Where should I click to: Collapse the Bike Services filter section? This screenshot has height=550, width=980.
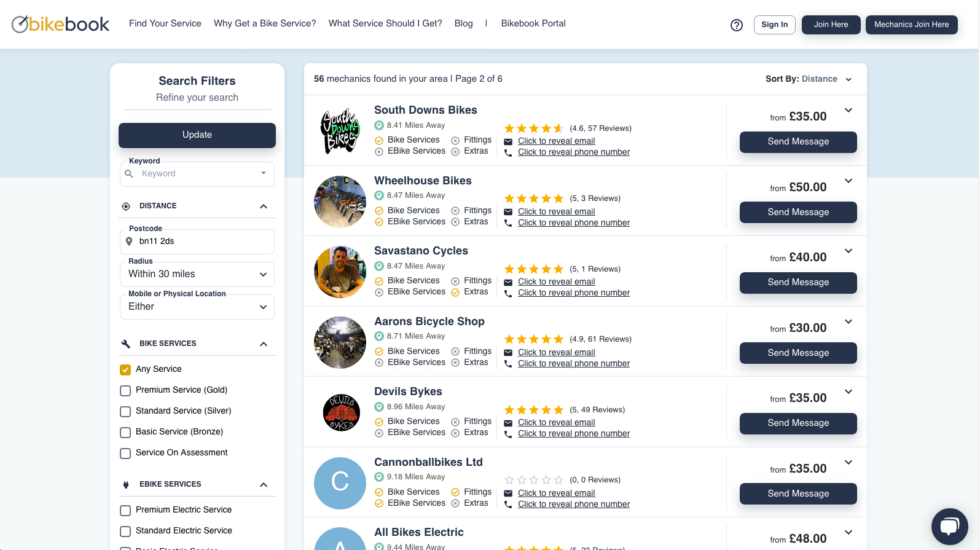(264, 344)
